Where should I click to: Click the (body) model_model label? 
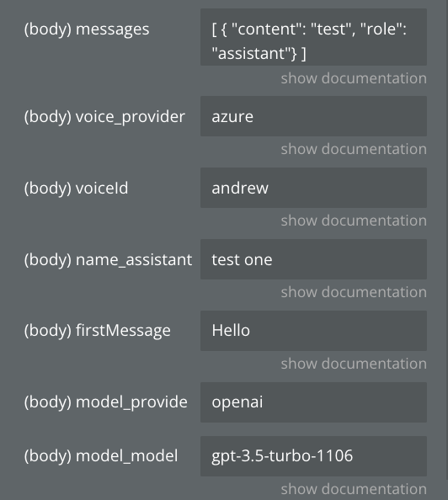(x=101, y=456)
